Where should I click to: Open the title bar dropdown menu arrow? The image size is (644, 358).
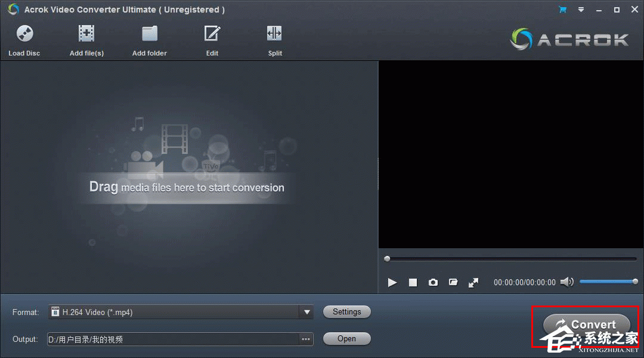(x=581, y=10)
